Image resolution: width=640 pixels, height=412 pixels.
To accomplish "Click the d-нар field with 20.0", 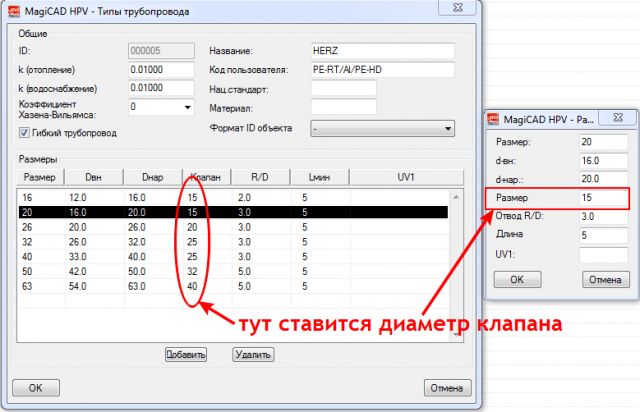I will (x=603, y=179).
